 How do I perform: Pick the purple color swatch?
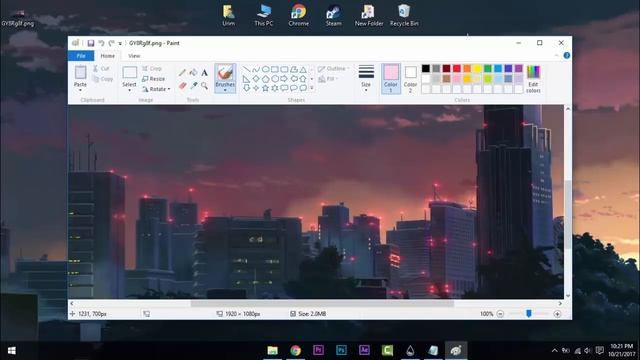coord(519,68)
